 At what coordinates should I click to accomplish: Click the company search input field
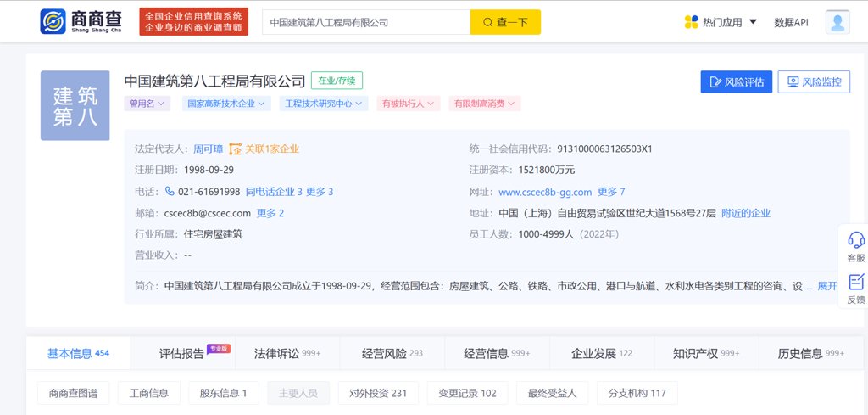pyautogui.click(x=366, y=22)
